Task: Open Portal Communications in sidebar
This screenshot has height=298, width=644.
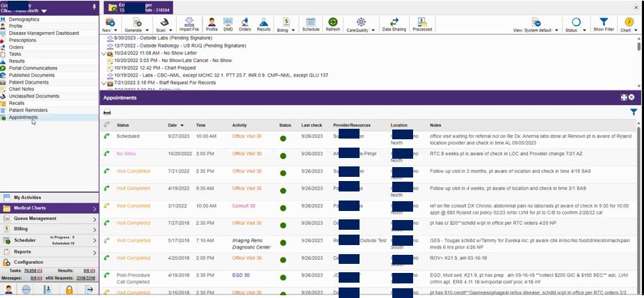Action: [33, 68]
